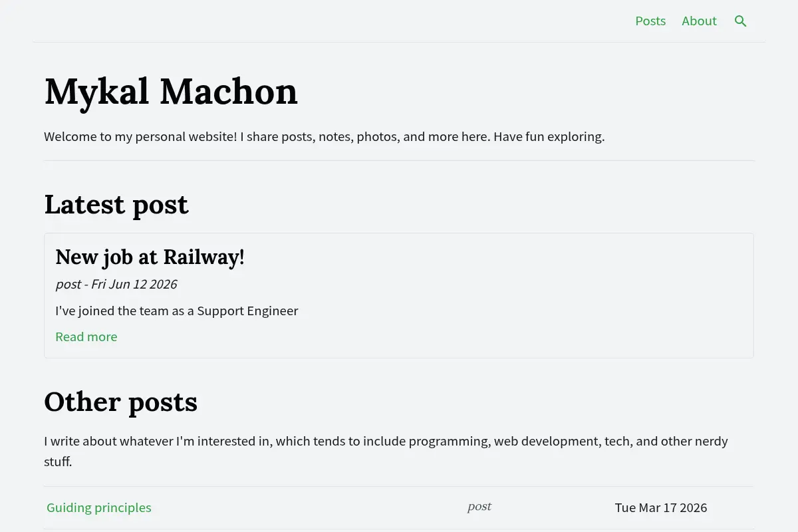Click the post - Fri Jun 12 2026 line
The height and width of the screenshot is (532, 798).
point(116,284)
